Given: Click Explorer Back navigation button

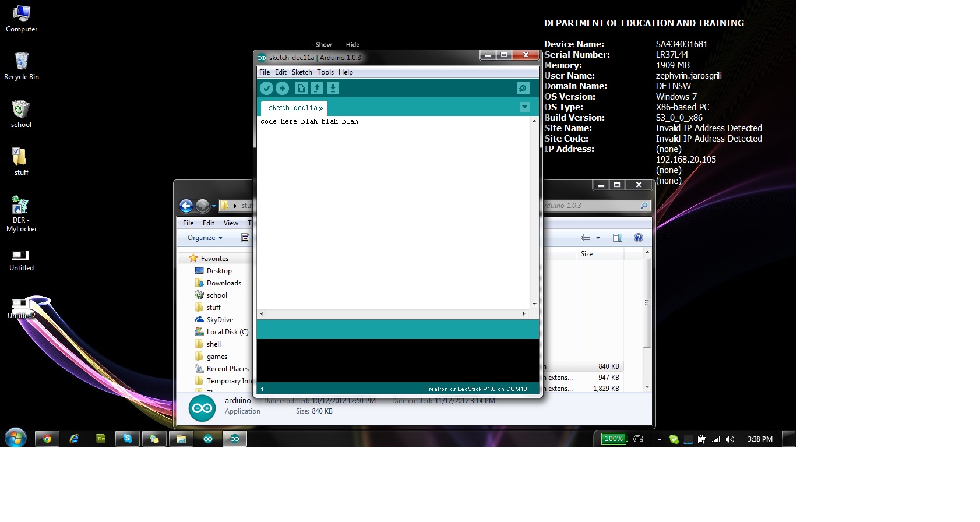Looking at the screenshot, I should tap(186, 206).
